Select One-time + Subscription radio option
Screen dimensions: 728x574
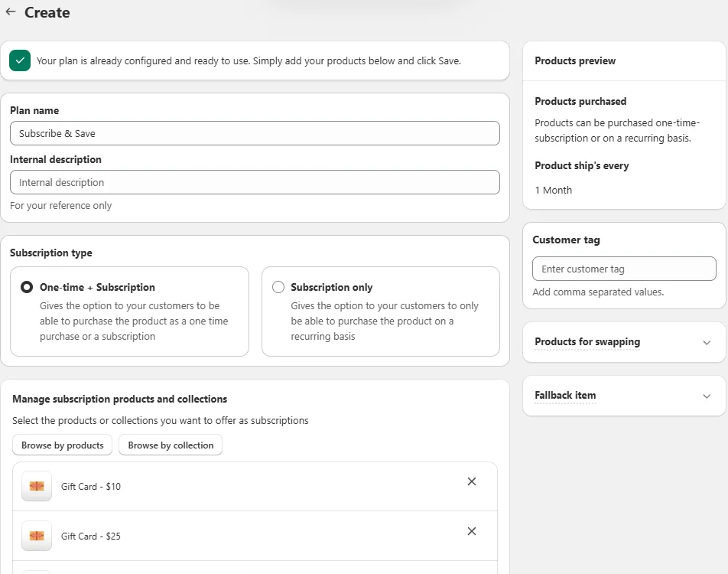click(x=27, y=287)
